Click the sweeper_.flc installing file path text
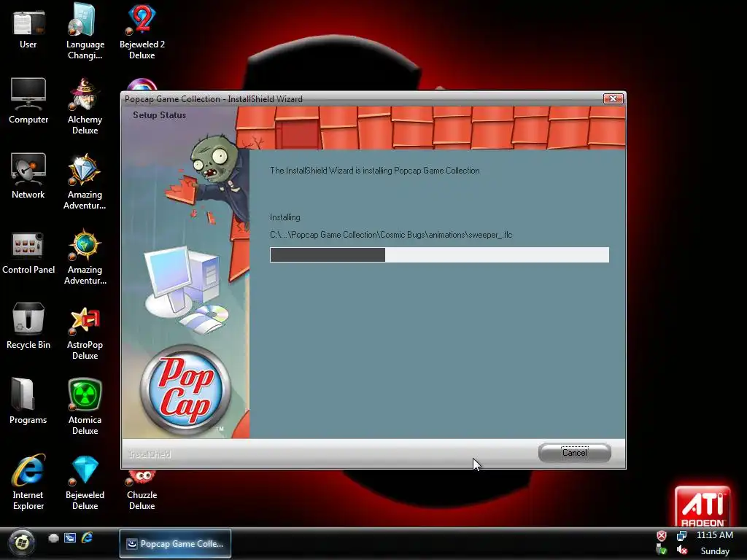 391,235
